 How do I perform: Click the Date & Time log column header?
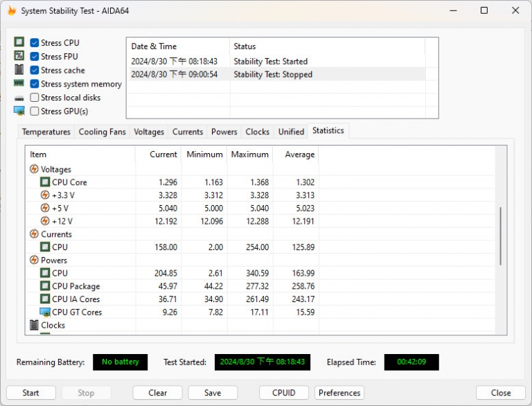click(x=179, y=46)
